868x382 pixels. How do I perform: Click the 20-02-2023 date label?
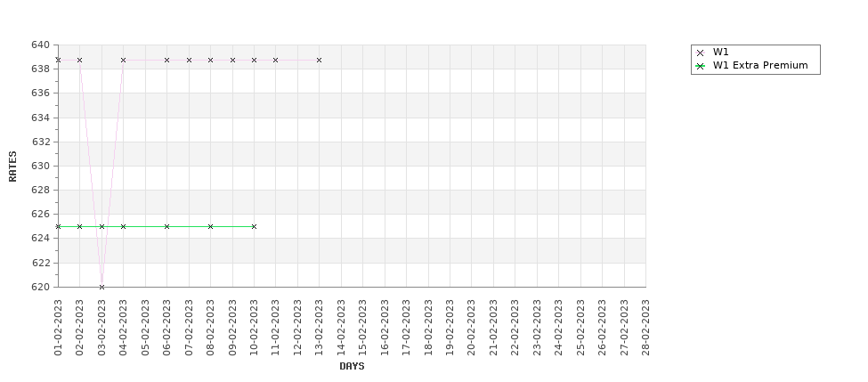[x=472, y=327]
